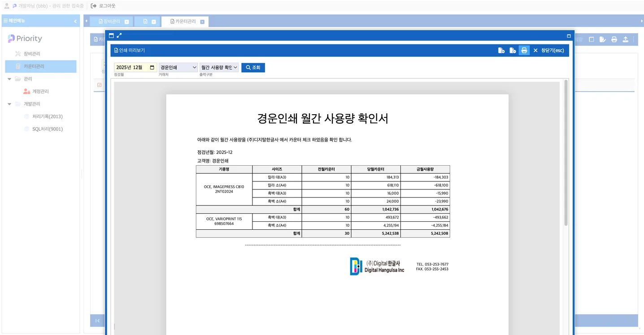Click 창닫기(esc) to close the preview
Image resolution: width=644 pixels, height=335 pixels.
(x=548, y=51)
